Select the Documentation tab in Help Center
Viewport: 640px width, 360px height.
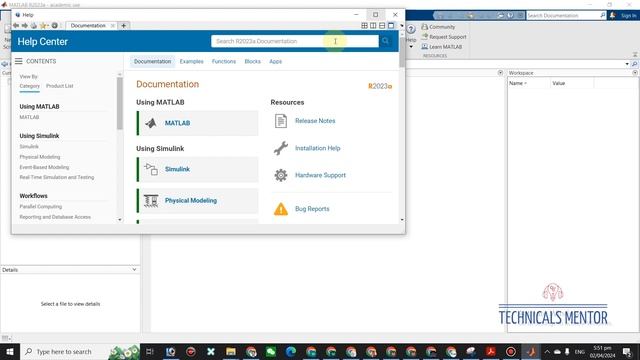coord(153,62)
